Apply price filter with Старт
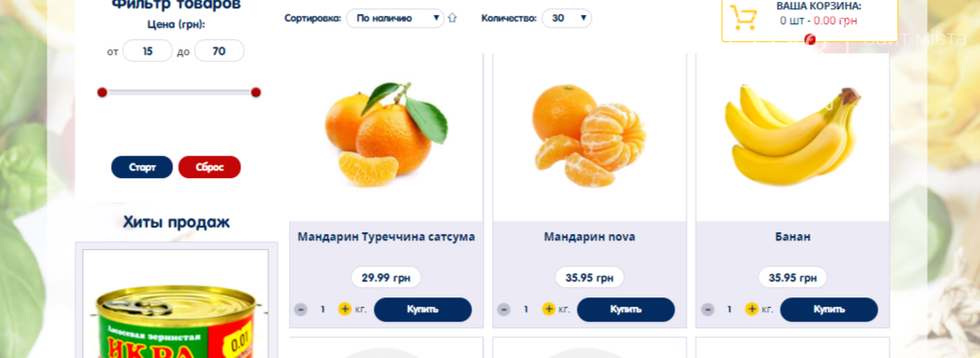The image size is (980, 358). pyautogui.click(x=142, y=167)
